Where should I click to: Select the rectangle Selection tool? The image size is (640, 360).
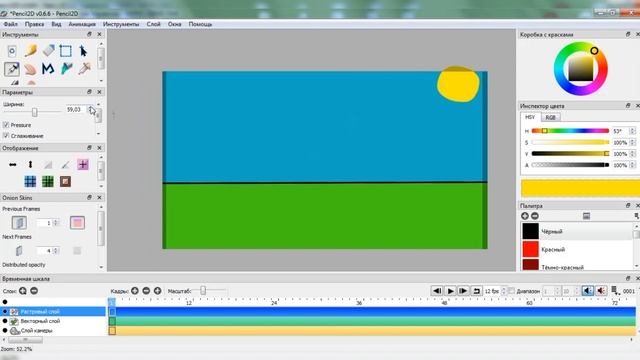click(65, 51)
